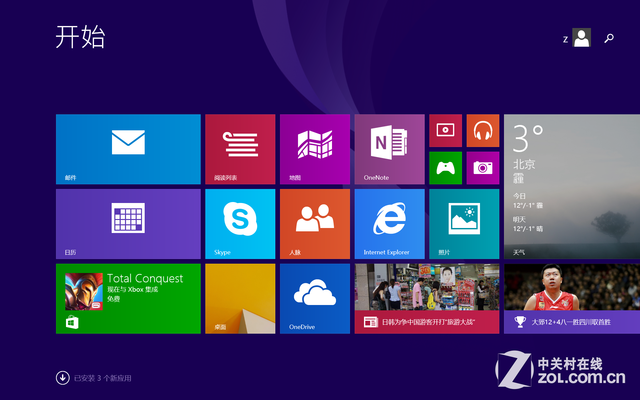This screenshot has width=640, height=400.
Task: Open the Total Conquest Store tile
Action: (128, 298)
